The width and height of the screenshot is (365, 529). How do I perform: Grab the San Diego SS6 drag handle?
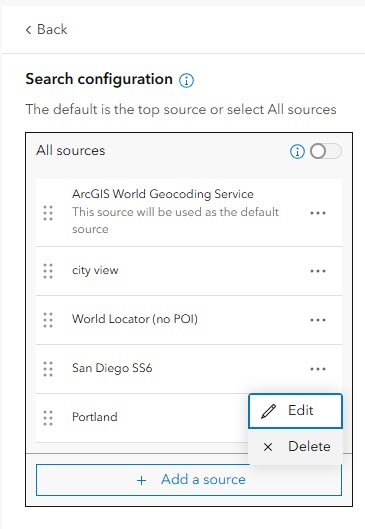48,369
